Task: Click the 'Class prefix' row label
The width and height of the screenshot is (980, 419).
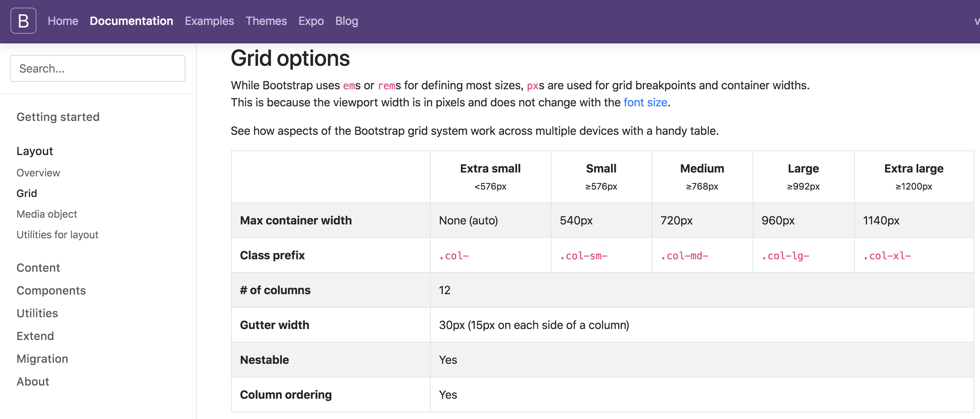Action: pos(273,255)
